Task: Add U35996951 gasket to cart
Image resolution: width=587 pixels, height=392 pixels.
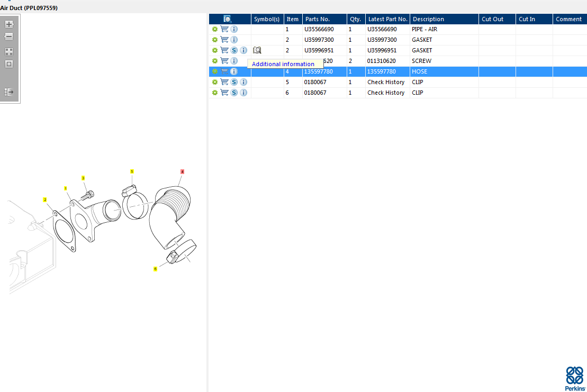Action: 224,50
